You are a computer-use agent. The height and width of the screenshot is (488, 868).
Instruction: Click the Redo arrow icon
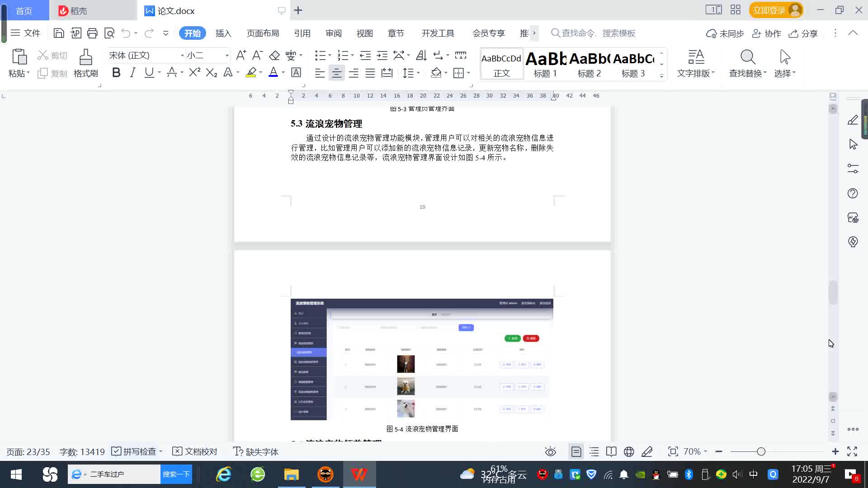click(x=149, y=33)
